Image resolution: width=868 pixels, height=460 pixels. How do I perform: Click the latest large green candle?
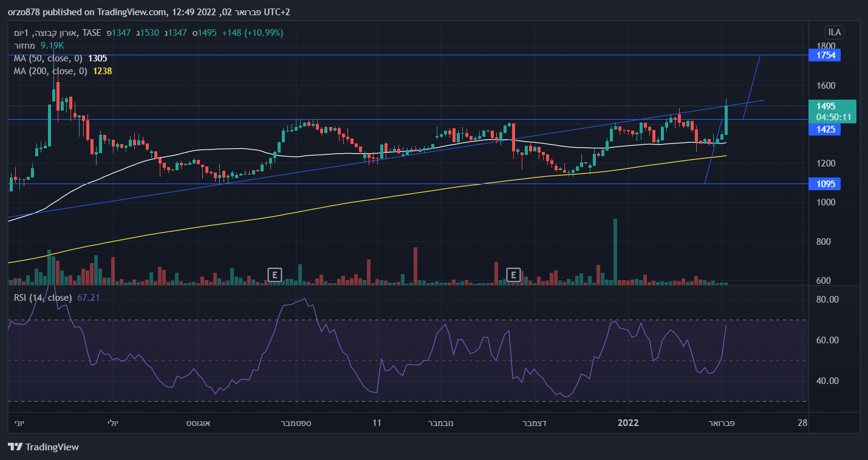pos(726,120)
